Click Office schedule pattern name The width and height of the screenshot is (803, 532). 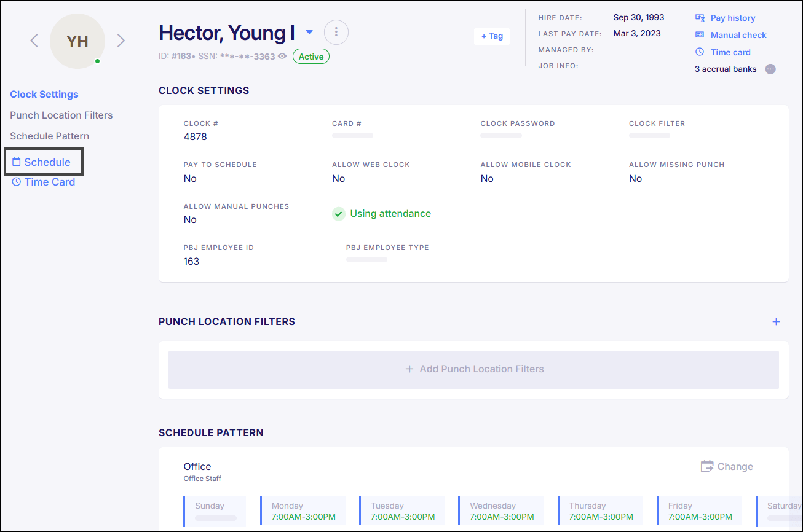(197, 466)
